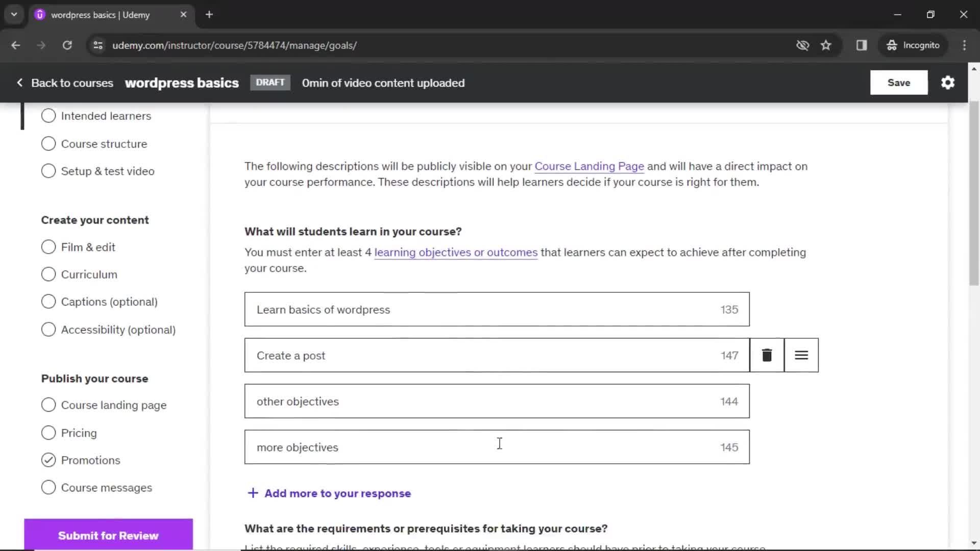980x551 pixels.
Task: Expand 'Create your content' curriculum section
Action: pyautogui.click(x=89, y=274)
